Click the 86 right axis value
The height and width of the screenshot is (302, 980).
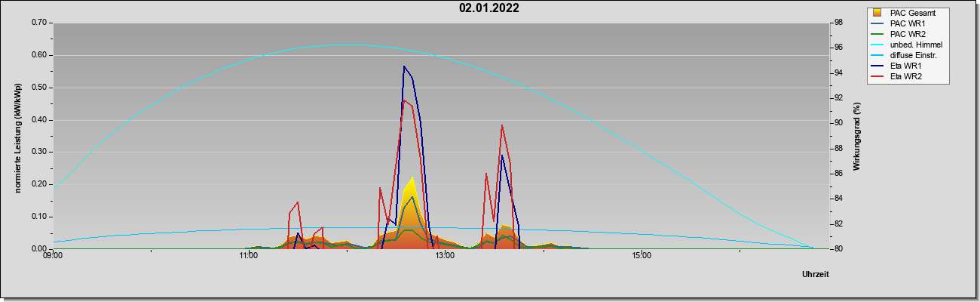pyautogui.click(x=838, y=174)
